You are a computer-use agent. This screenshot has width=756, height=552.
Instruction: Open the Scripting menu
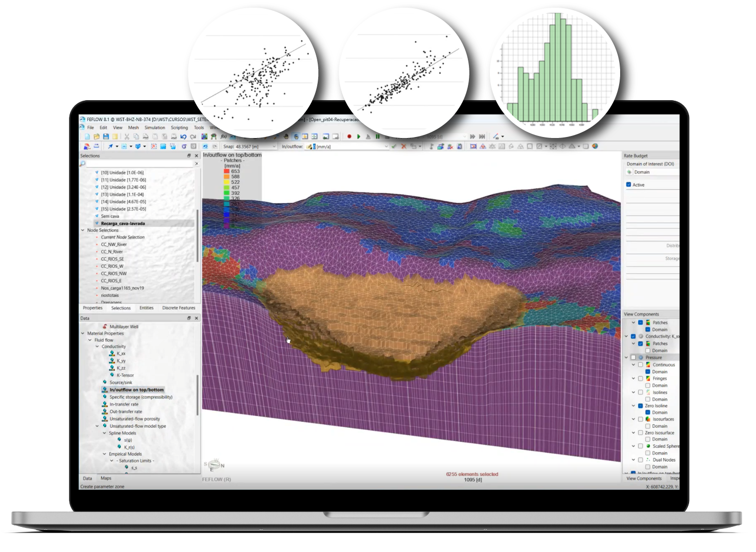[179, 128]
